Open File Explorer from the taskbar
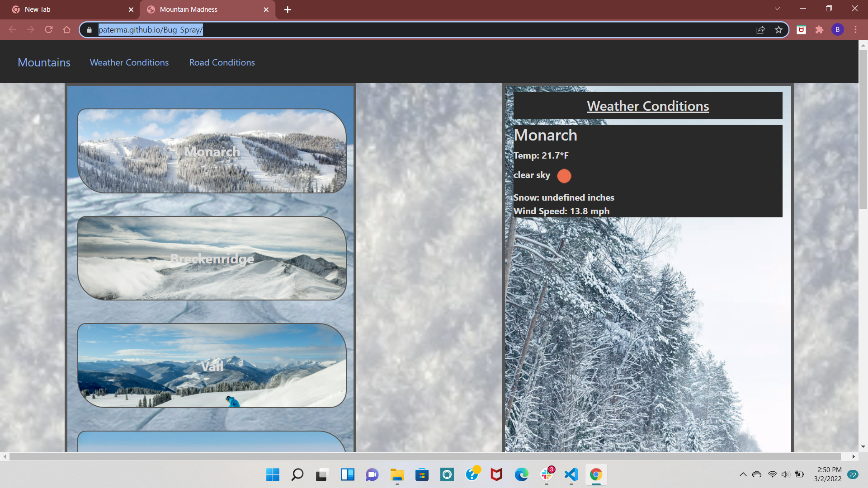This screenshot has width=868, height=488. [x=397, y=474]
